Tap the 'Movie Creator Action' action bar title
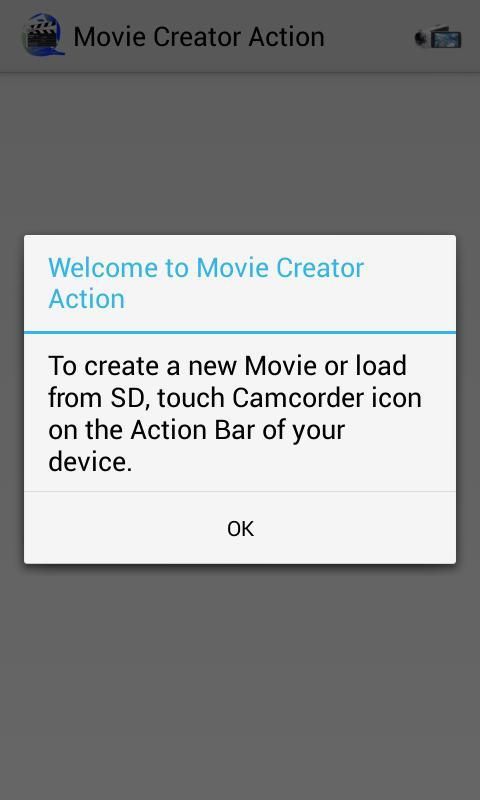Image resolution: width=480 pixels, height=800 pixels. coord(199,37)
